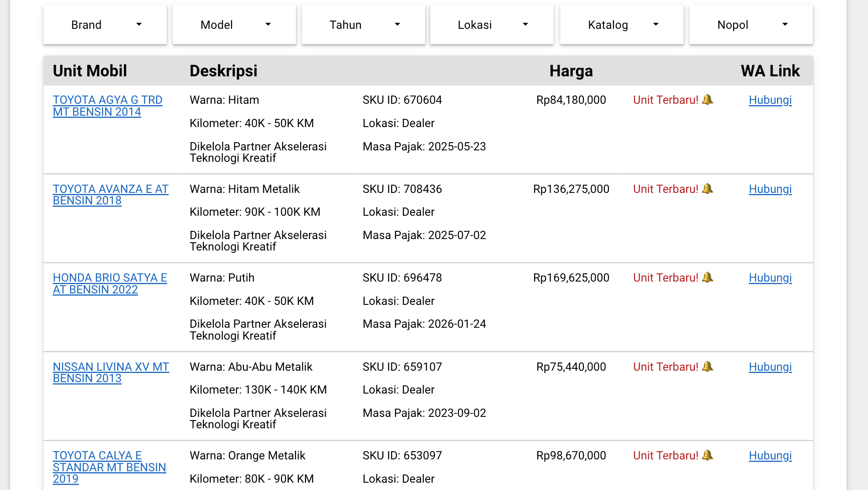Open the Brand filter dropdown
Screen dimensions: 868x490
[x=105, y=25]
